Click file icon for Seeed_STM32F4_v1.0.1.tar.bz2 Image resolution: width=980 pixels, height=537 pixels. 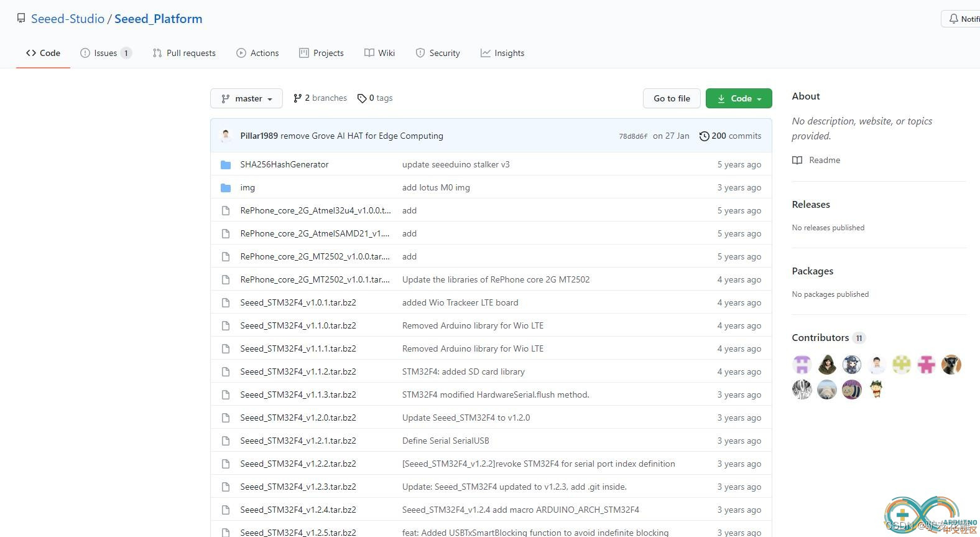click(x=226, y=302)
